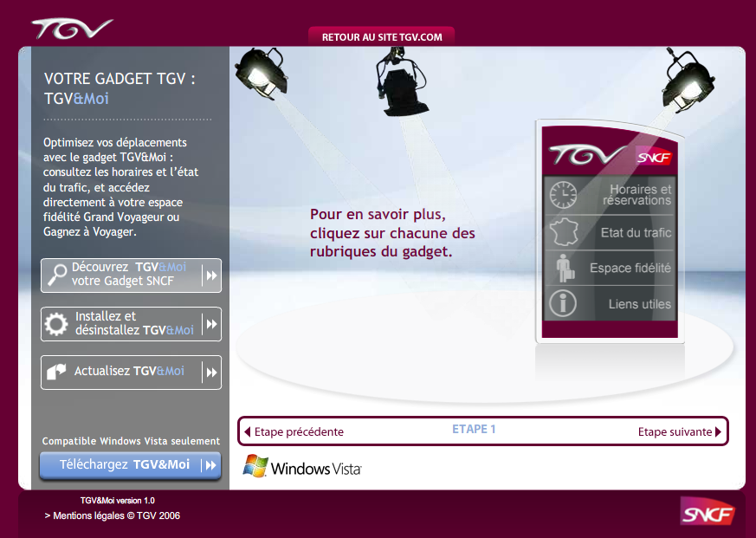756x538 pixels.
Task: Expand Installez et désinstallez double-arrow
Action: tap(210, 324)
